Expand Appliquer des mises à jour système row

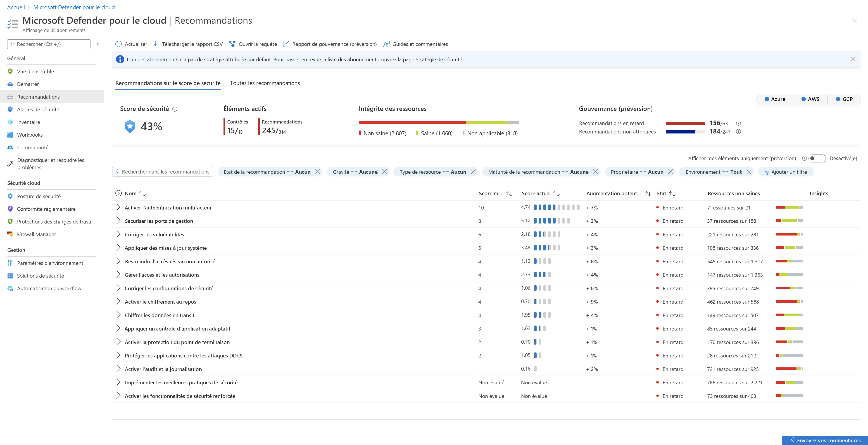pyautogui.click(x=118, y=247)
